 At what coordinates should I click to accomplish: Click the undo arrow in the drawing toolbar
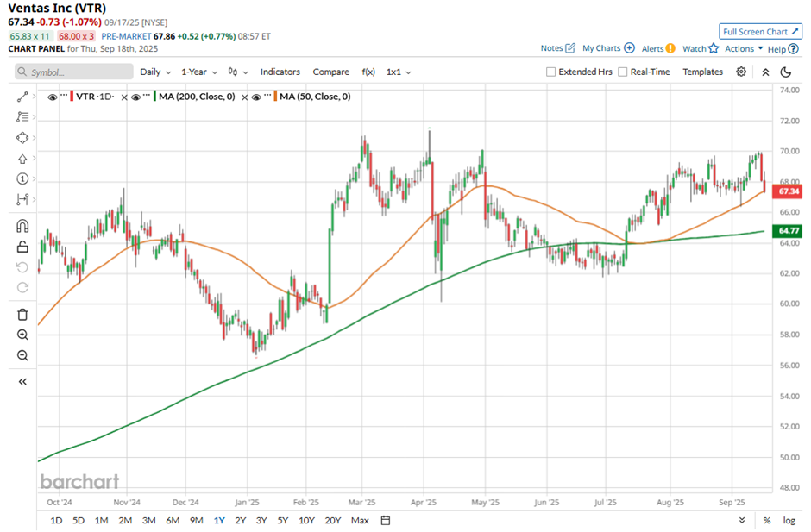pyautogui.click(x=22, y=267)
